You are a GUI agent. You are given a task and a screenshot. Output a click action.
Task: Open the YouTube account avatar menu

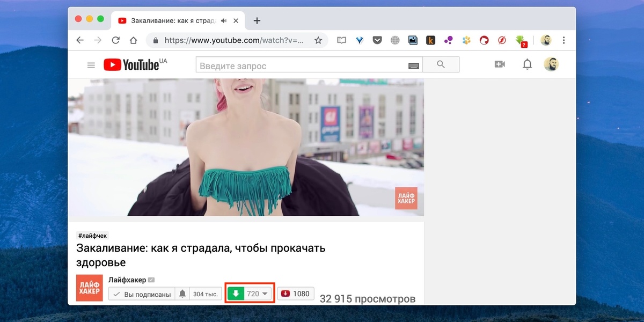551,64
